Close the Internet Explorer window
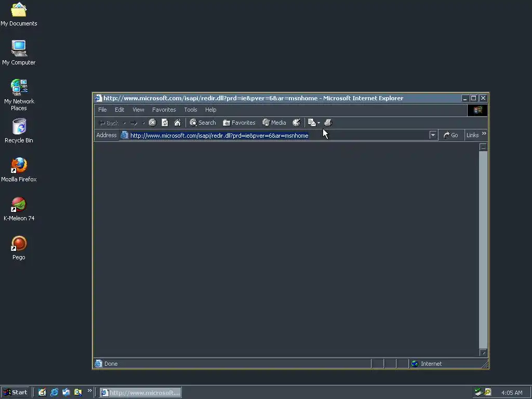The height and width of the screenshot is (399, 532). click(x=483, y=98)
